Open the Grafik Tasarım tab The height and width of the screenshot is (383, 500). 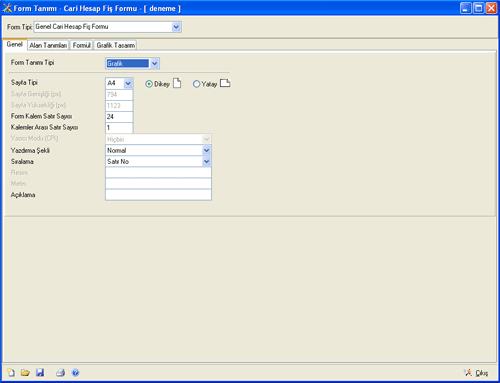(116, 45)
